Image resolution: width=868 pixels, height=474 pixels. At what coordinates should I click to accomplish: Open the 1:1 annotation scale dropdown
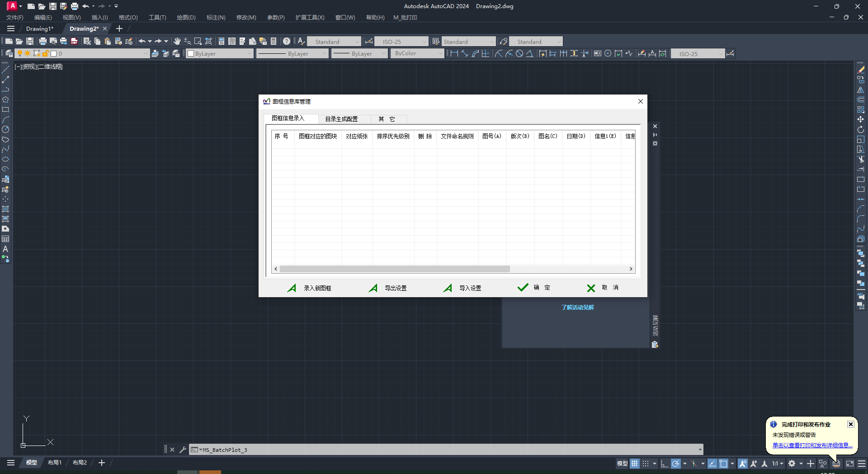click(x=778, y=463)
